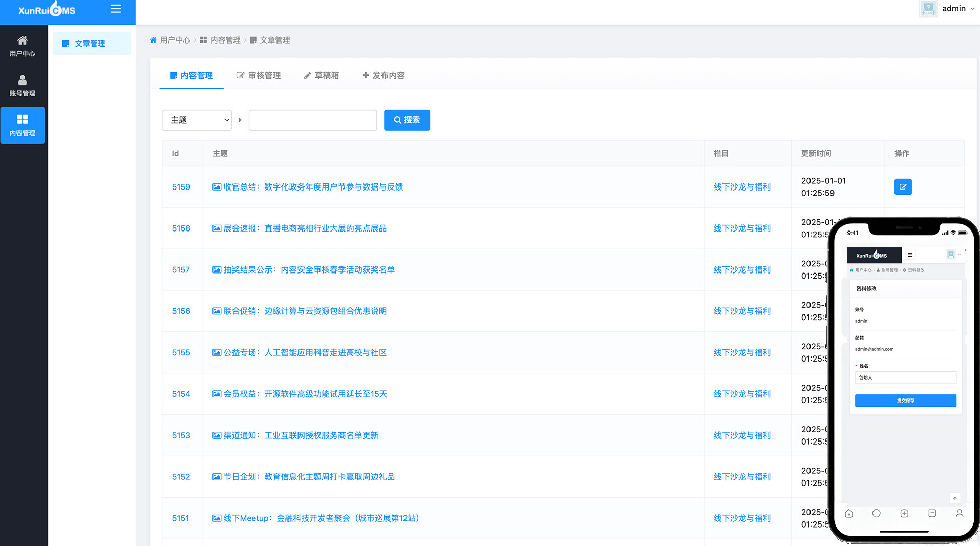Switch to the 审核管理 tab
The image size is (980, 546).
point(259,75)
